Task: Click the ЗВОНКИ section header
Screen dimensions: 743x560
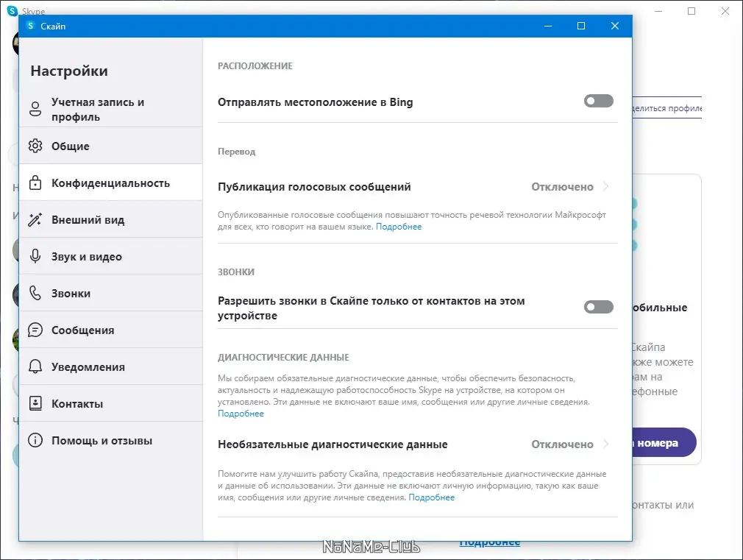Action: point(236,272)
